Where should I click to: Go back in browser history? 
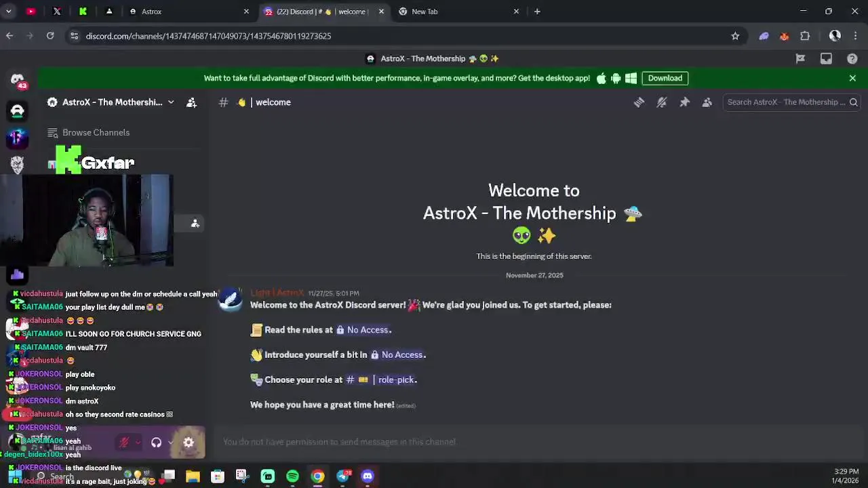pos(9,36)
